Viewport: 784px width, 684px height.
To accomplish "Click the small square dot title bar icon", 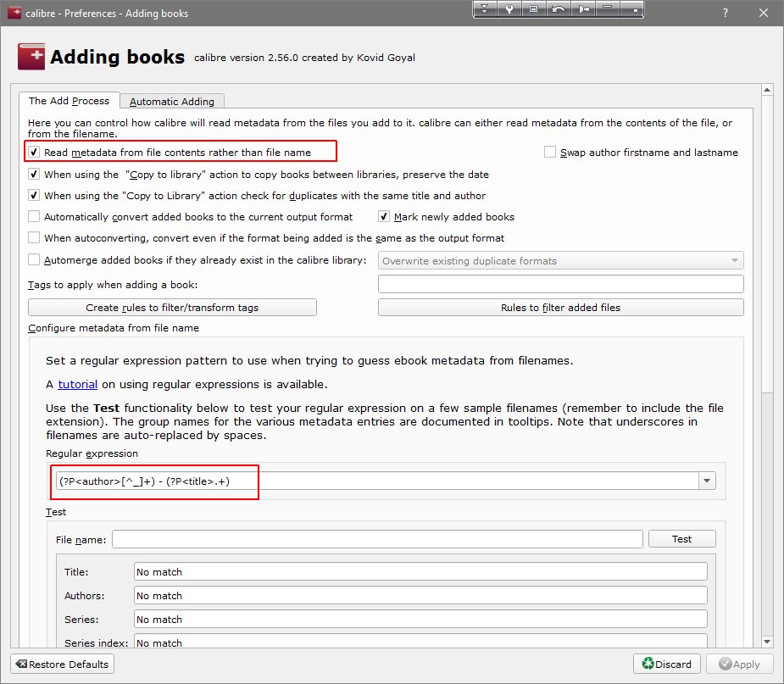I will 632,9.
